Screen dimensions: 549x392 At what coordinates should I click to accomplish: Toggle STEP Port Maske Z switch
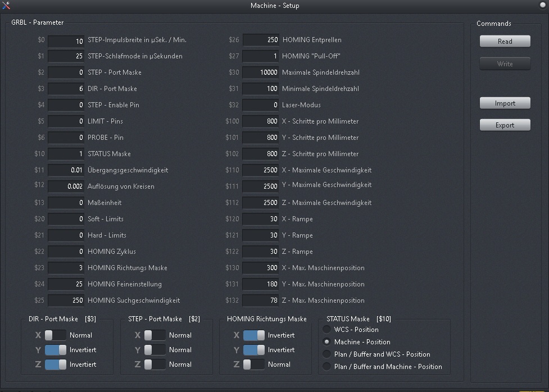155,364
